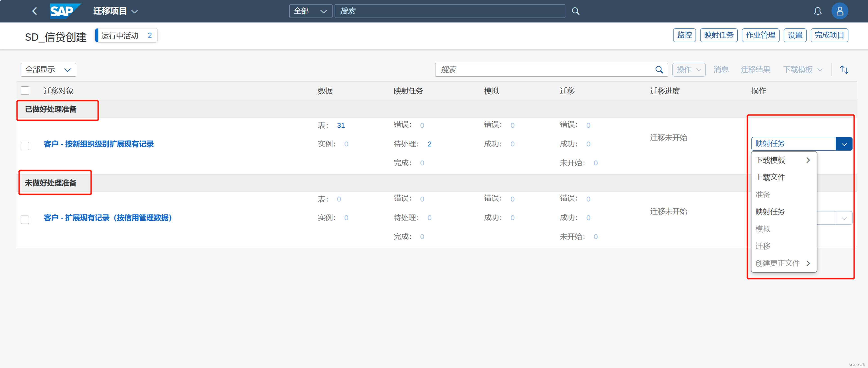868x368 pixels.
Task: Click the 迁移进度 column header
Action: [664, 91]
